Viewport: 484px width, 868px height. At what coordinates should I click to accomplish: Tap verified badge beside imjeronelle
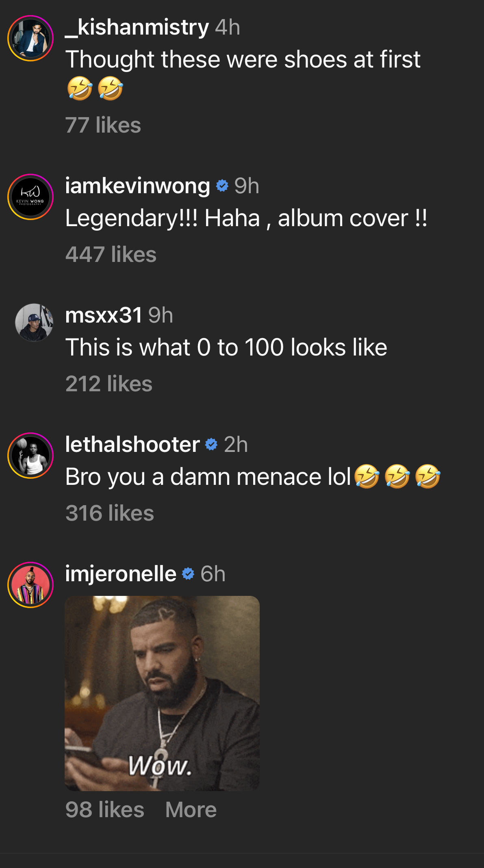188,574
